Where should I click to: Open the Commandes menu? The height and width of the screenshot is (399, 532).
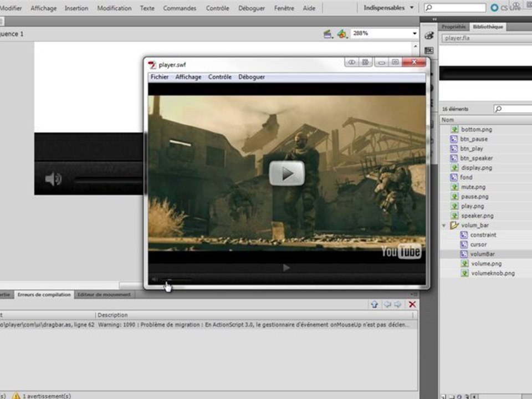(180, 8)
